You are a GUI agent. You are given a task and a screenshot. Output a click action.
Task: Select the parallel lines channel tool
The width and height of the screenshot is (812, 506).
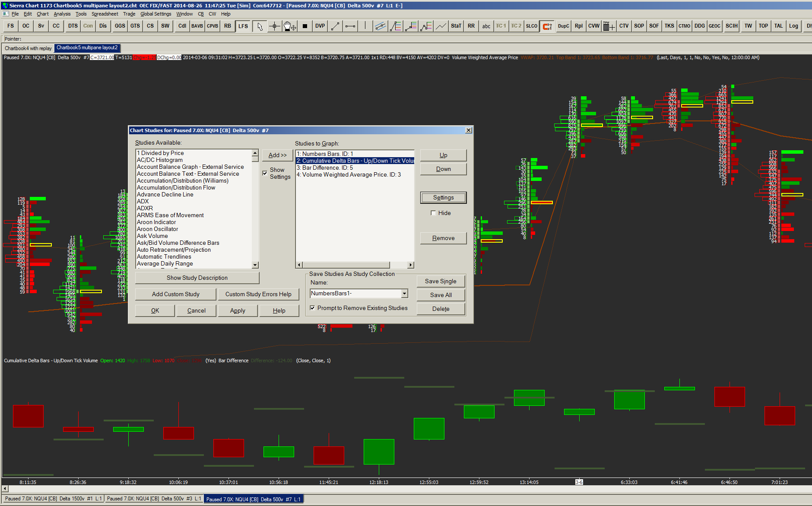click(x=380, y=26)
